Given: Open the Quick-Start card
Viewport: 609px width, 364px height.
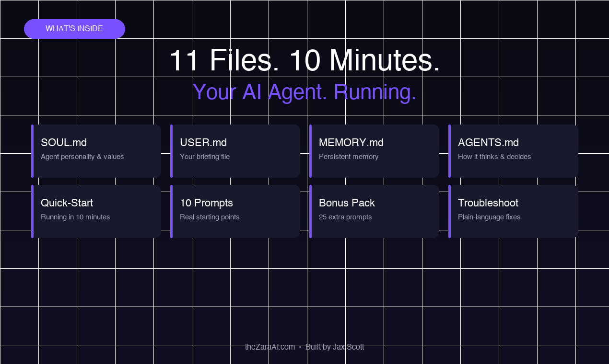Looking at the screenshot, I should pos(96,211).
